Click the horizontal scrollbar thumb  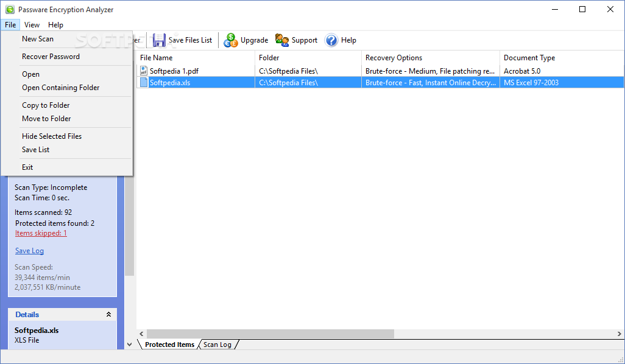tap(270, 334)
